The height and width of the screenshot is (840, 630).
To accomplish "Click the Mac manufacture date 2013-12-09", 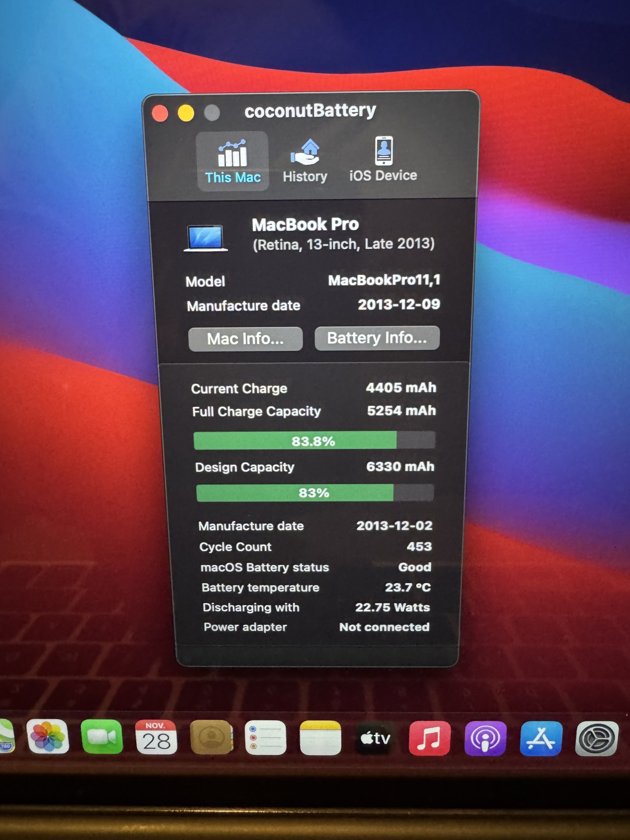I will (399, 304).
